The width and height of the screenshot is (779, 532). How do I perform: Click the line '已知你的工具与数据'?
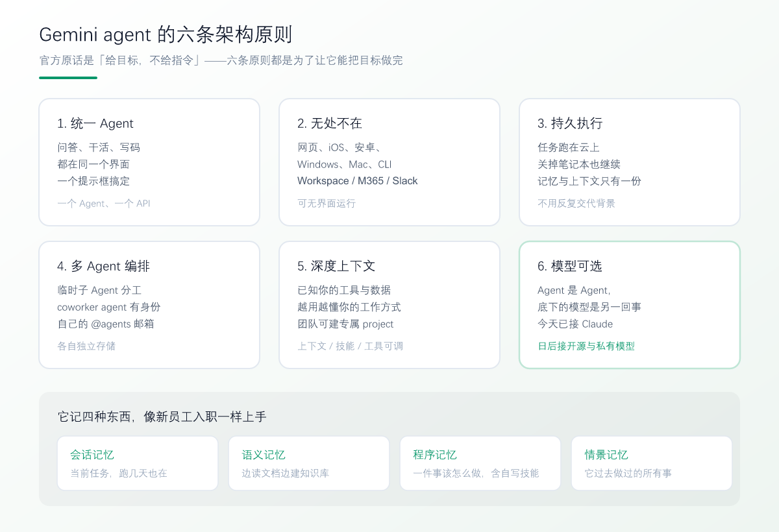(x=344, y=290)
